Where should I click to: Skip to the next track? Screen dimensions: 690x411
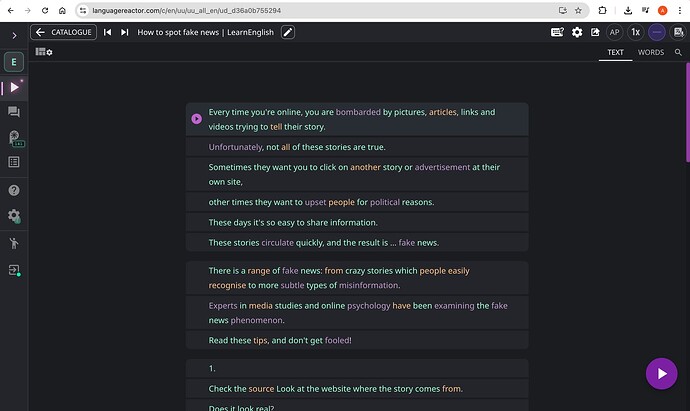tap(125, 32)
